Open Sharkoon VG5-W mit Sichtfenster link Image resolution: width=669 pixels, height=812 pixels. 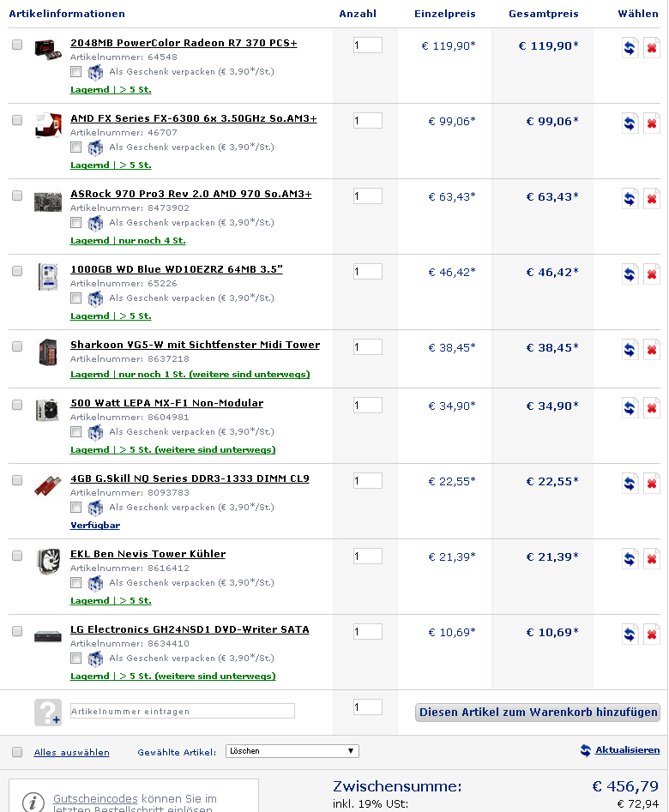click(196, 345)
